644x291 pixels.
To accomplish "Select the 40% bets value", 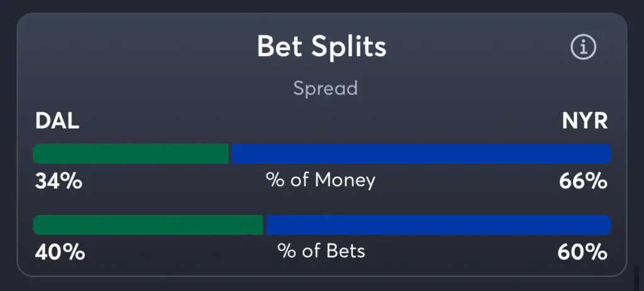I will click(x=60, y=253).
